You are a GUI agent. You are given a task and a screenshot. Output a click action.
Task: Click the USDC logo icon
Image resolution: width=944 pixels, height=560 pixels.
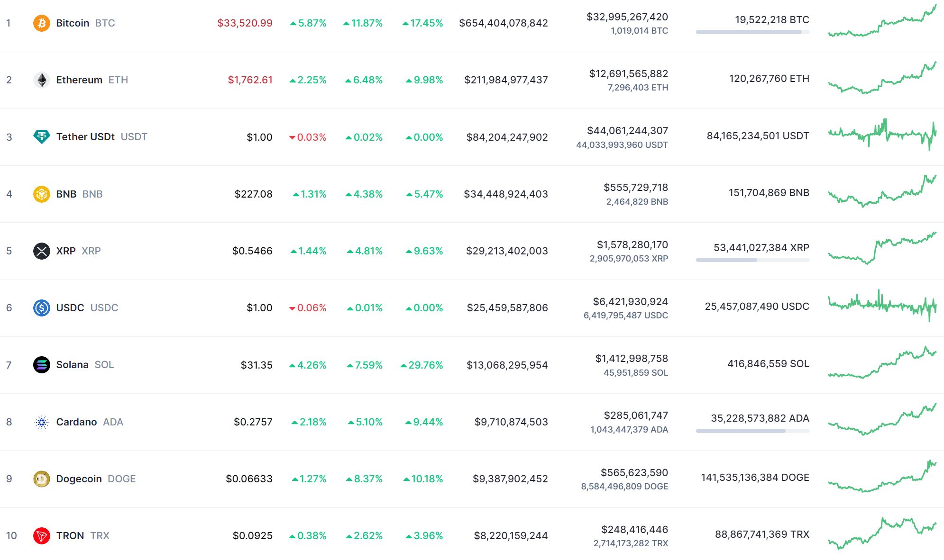click(x=42, y=307)
